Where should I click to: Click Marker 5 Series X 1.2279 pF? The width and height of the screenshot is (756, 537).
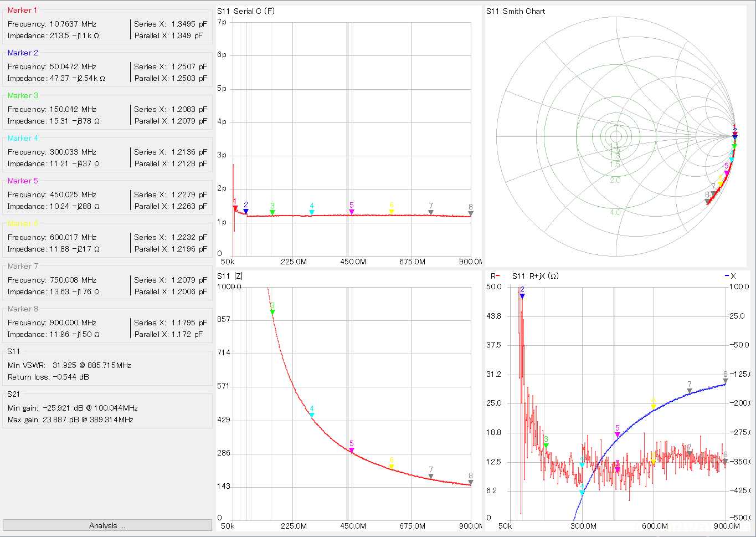(x=189, y=195)
